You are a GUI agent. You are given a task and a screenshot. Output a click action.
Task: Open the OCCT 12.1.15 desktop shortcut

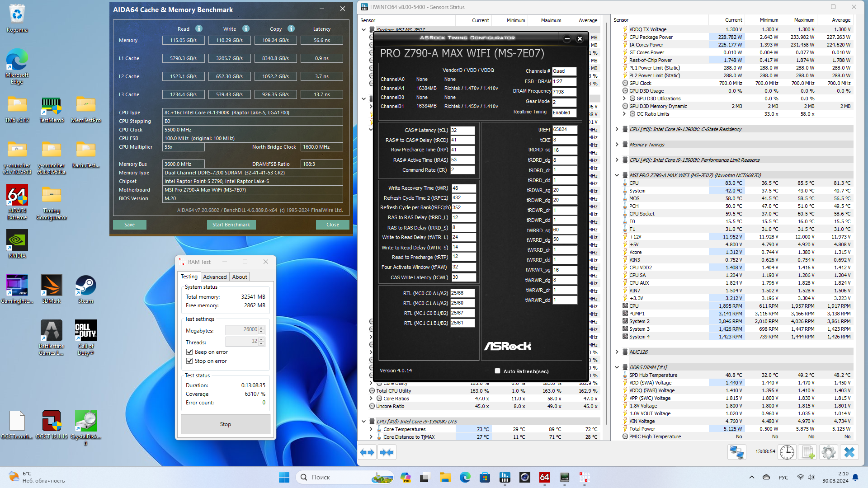click(x=52, y=425)
